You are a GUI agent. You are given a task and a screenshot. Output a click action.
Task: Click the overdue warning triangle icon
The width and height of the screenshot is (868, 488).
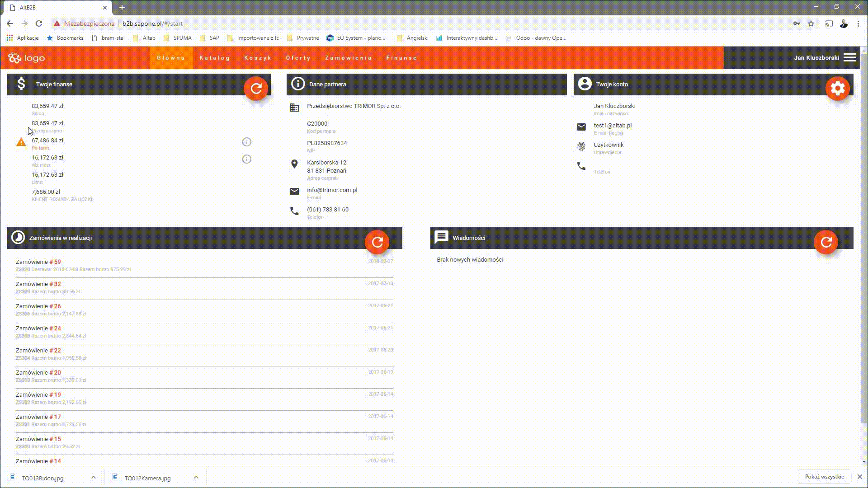pos(21,142)
